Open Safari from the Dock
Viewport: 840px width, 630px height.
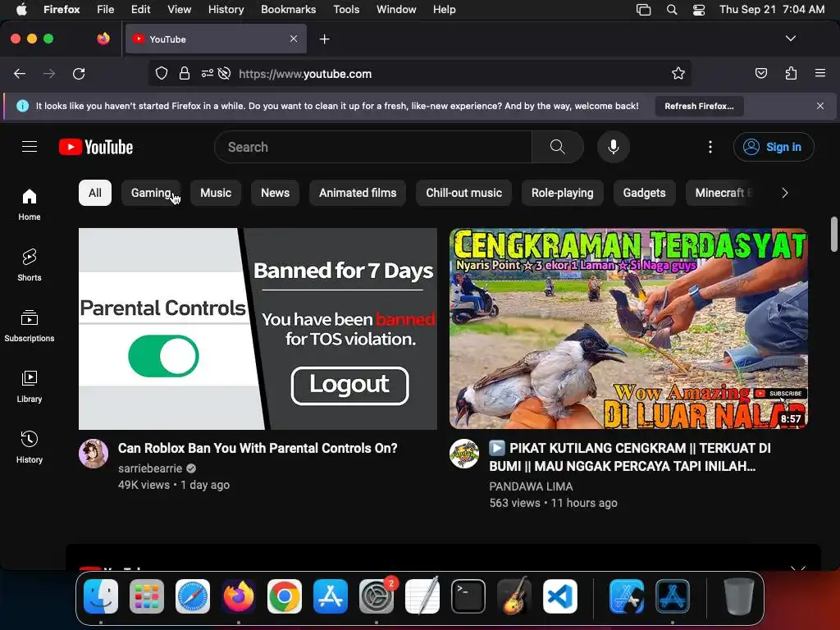click(193, 596)
